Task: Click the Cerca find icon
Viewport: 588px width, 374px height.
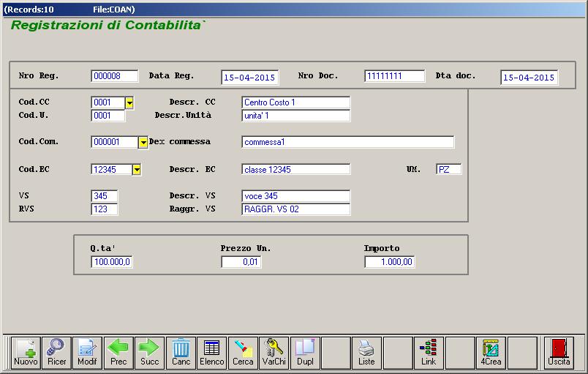Action: (x=243, y=353)
